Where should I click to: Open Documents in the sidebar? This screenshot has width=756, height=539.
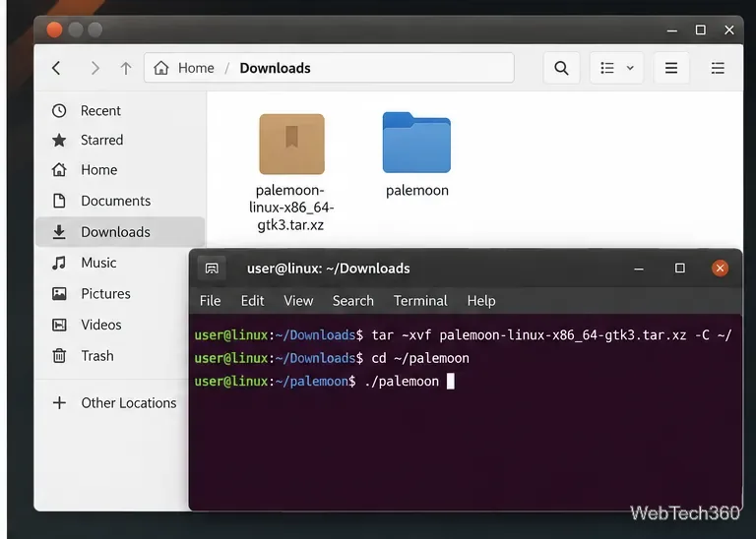coord(120,201)
